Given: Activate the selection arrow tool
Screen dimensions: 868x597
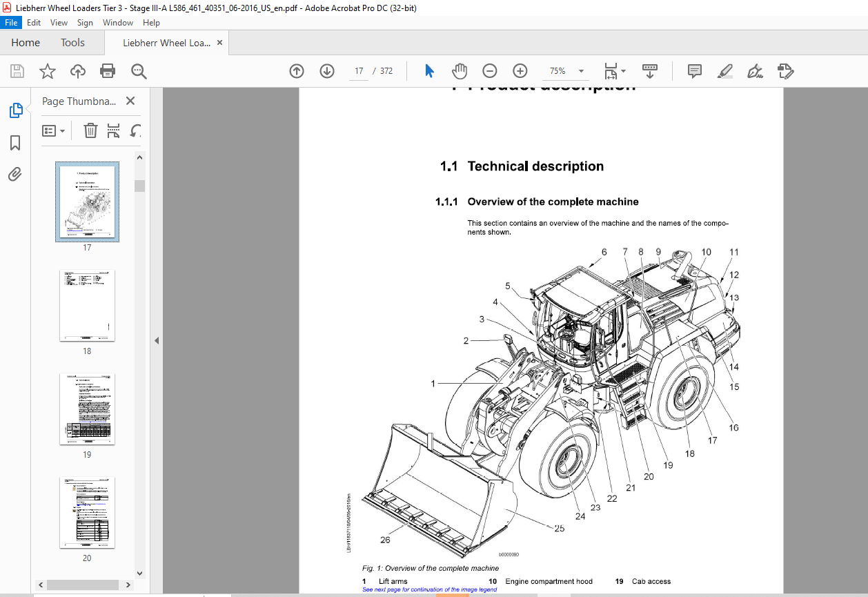Looking at the screenshot, I should (429, 71).
